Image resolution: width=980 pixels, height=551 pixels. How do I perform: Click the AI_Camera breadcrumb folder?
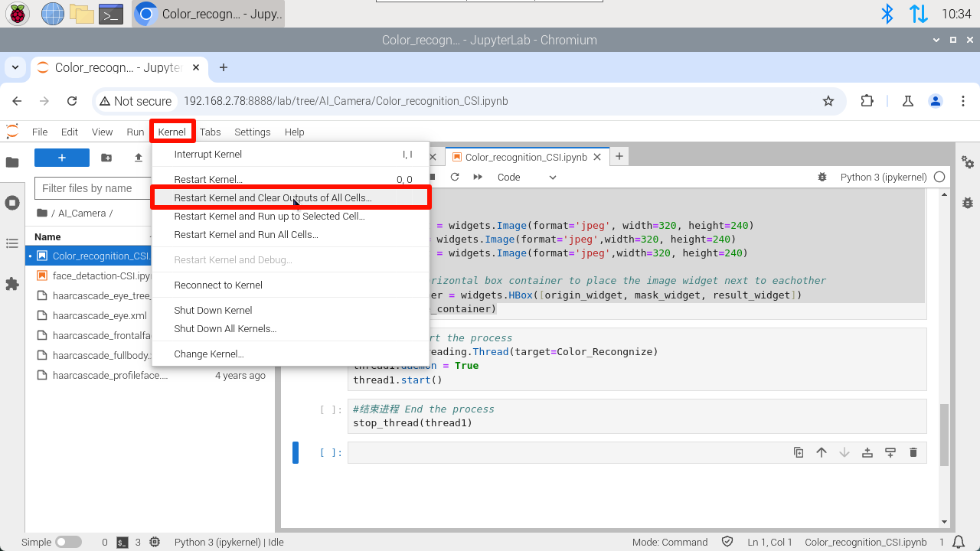[82, 213]
